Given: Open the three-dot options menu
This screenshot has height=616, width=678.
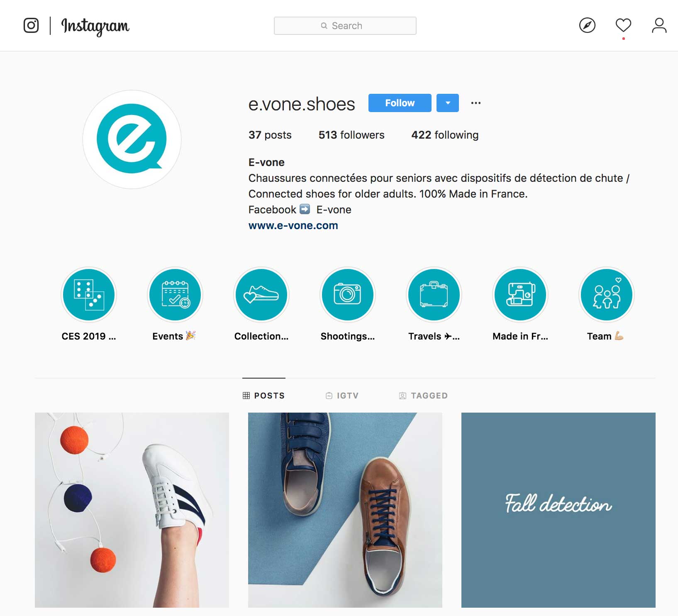Looking at the screenshot, I should click(x=476, y=103).
